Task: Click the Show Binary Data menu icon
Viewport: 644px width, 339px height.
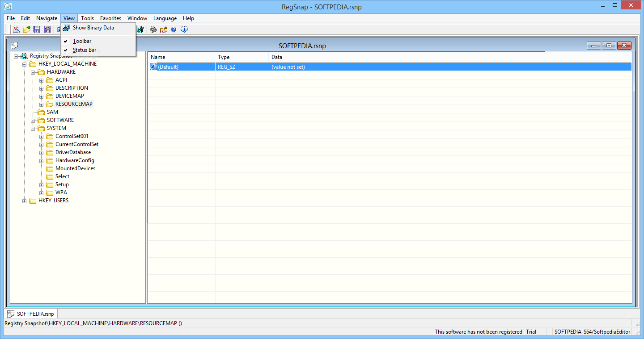Action: click(66, 28)
